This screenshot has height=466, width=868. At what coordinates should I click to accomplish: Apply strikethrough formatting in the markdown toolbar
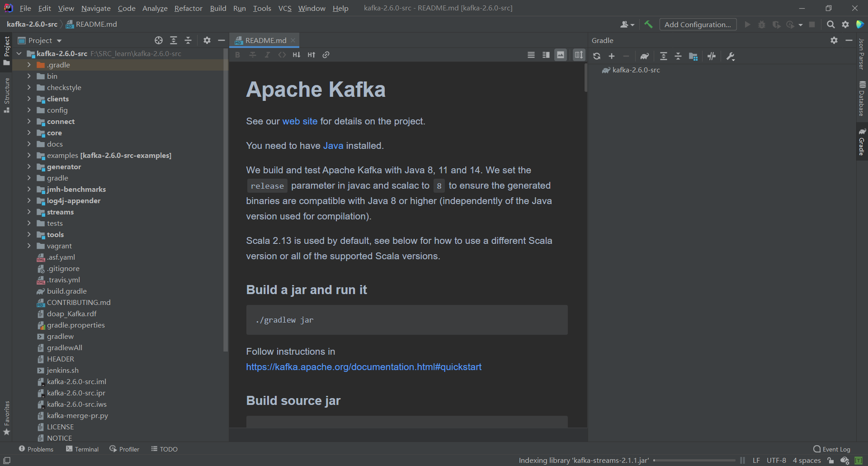[253, 55]
